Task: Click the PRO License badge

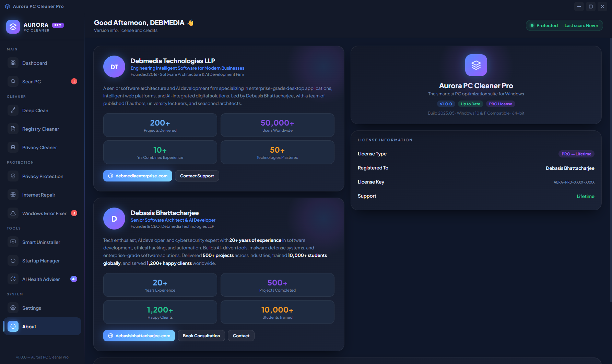Action: (x=501, y=104)
